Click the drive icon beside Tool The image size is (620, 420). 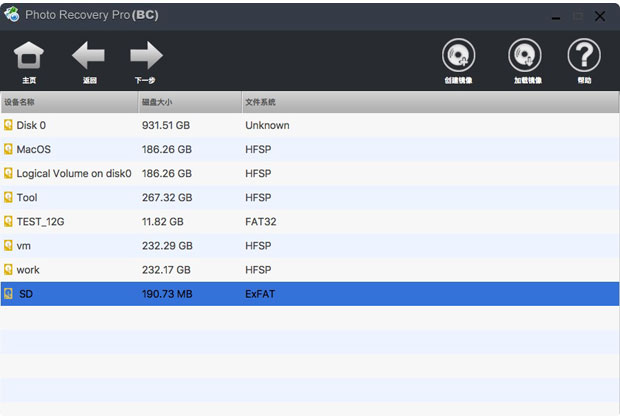tap(8, 197)
